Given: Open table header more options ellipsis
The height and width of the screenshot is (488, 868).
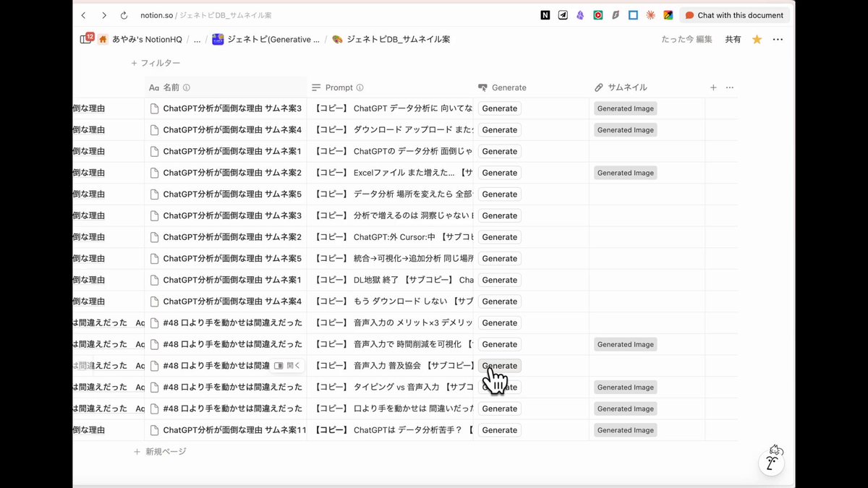Looking at the screenshot, I should (x=730, y=87).
